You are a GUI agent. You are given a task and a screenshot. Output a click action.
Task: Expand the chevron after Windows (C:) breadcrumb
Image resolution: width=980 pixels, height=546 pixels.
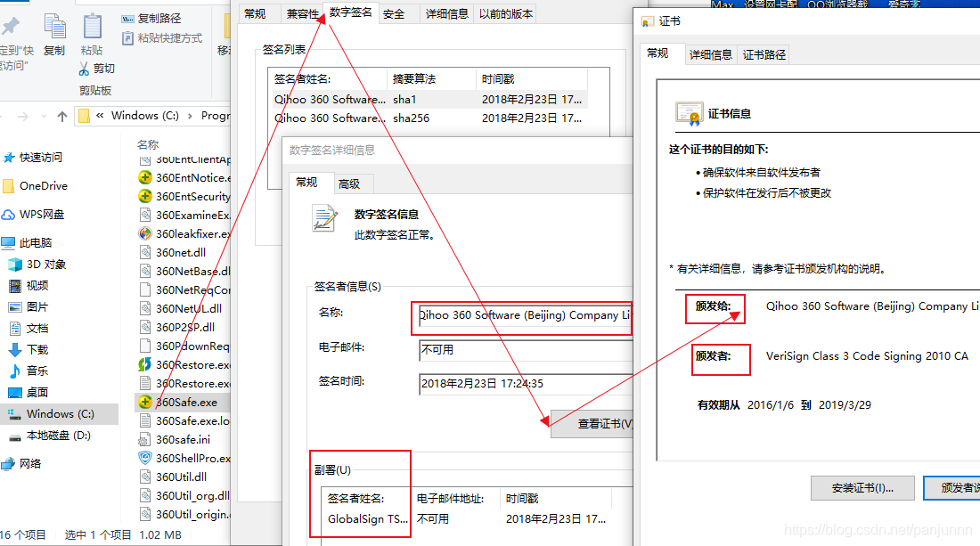point(190,116)
